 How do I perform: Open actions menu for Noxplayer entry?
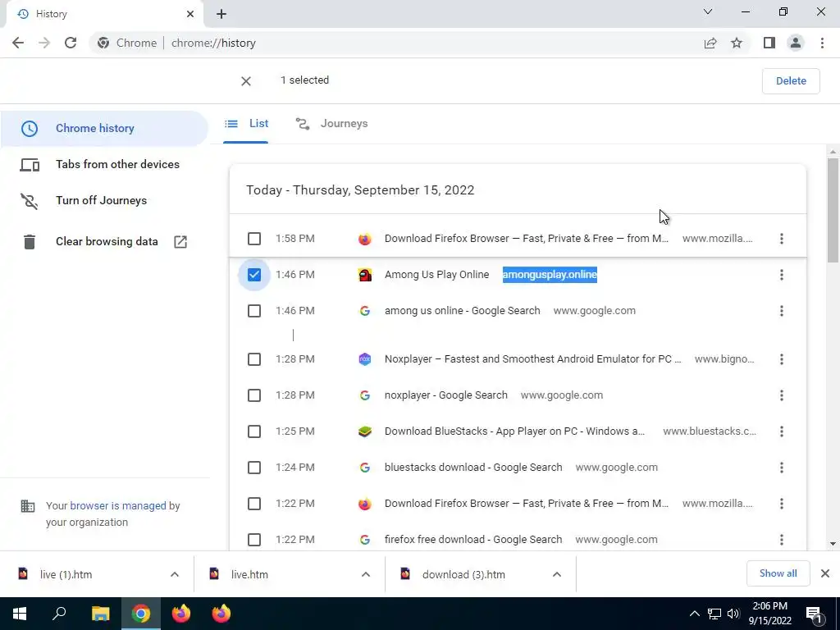click(x=782, y=359)
